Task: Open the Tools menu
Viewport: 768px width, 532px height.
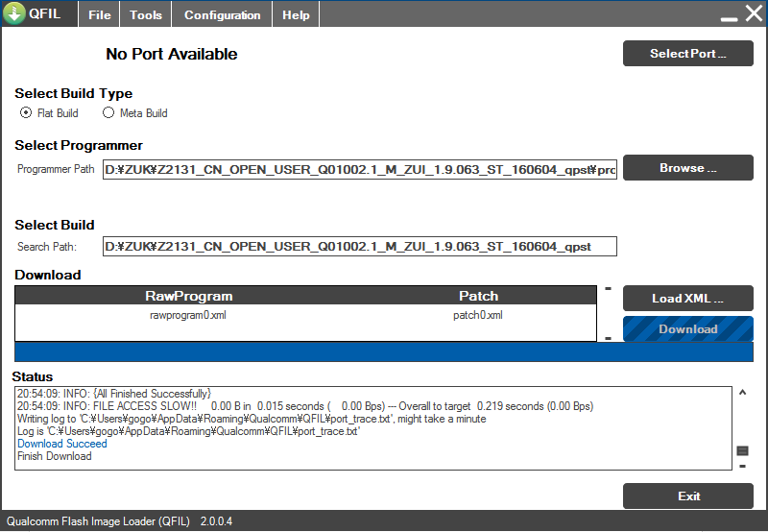Action: coord(146,14)
